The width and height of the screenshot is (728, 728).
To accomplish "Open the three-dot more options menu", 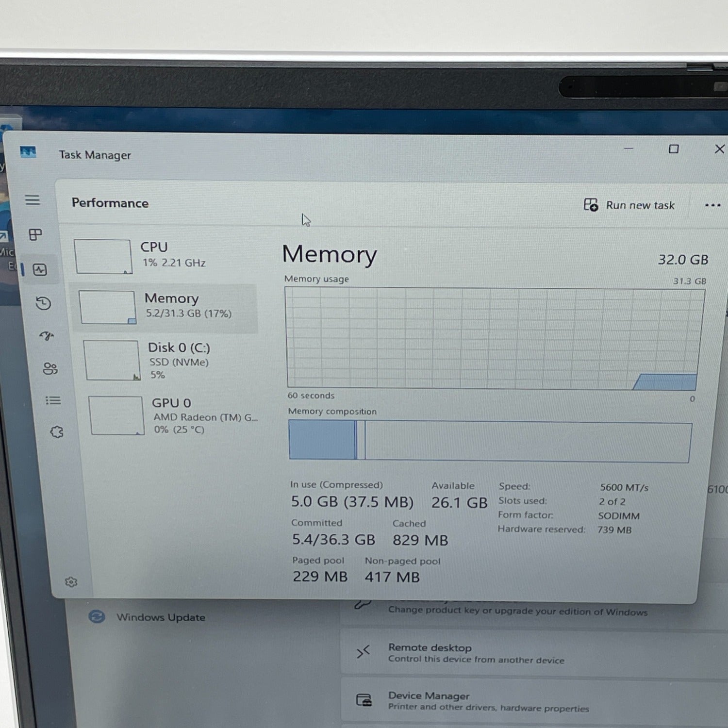I will (x=712, y=205).
